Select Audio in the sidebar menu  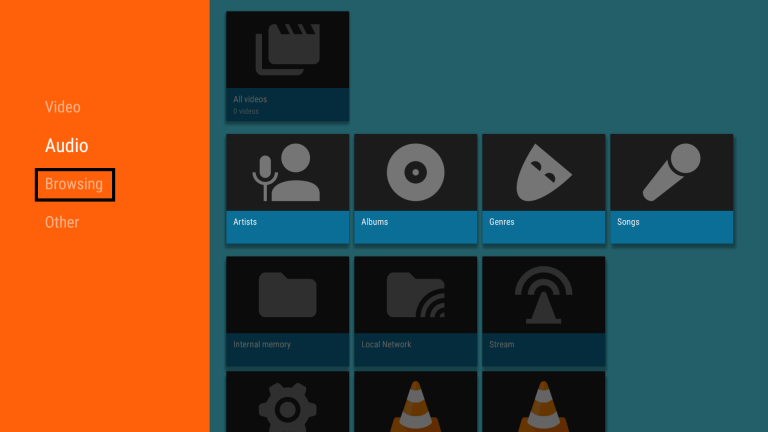pyautogui.click(x=67, y=146)
